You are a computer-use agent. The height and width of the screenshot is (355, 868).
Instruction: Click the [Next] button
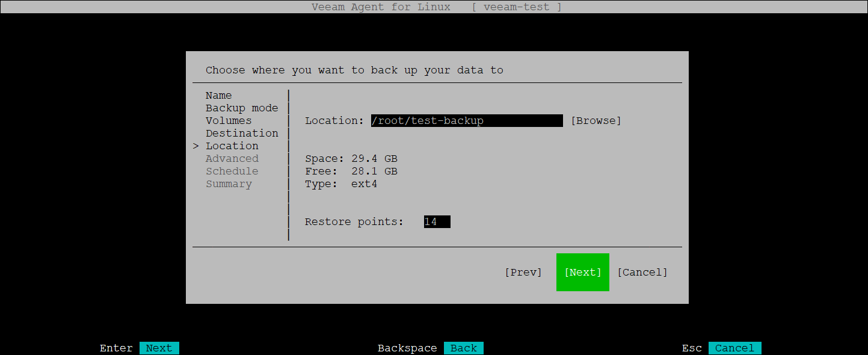pyautogui.click(x=582, y=272)
